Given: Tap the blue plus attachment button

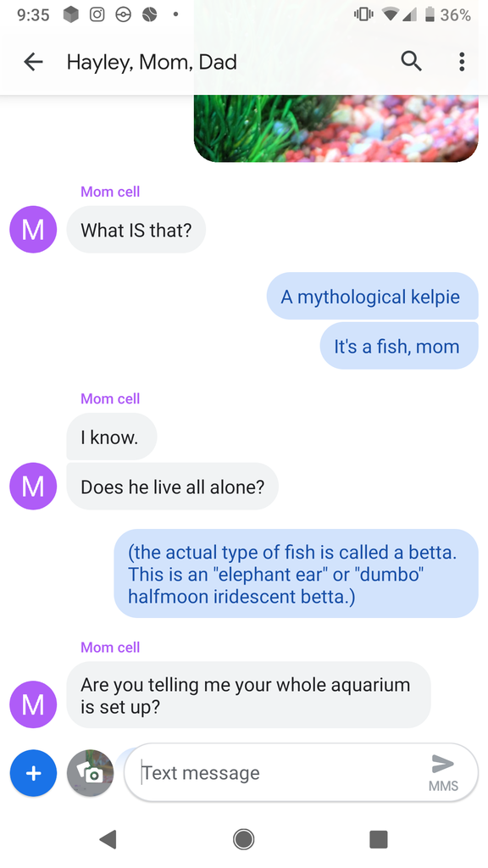Looking at the screenshot, I should (33, 773).
